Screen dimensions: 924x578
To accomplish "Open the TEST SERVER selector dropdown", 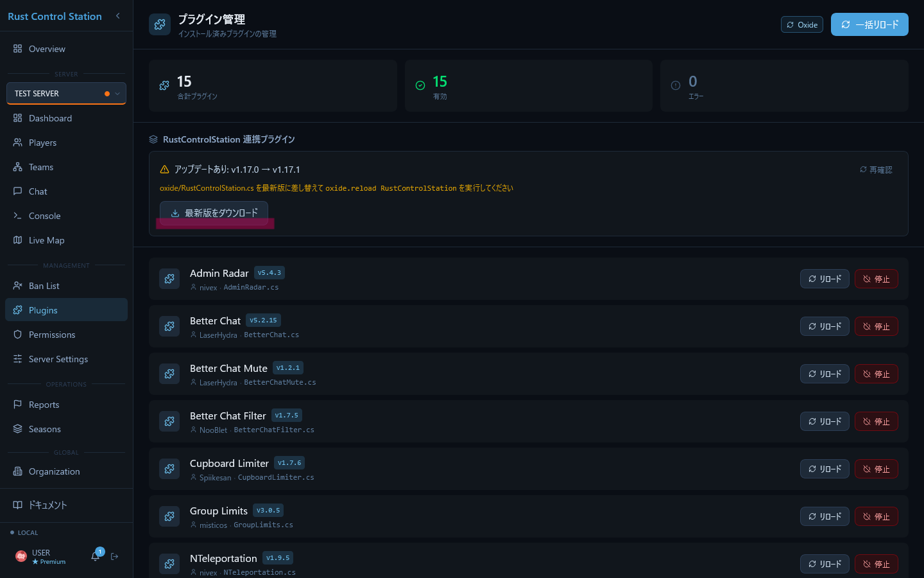I will click(66, 93).
